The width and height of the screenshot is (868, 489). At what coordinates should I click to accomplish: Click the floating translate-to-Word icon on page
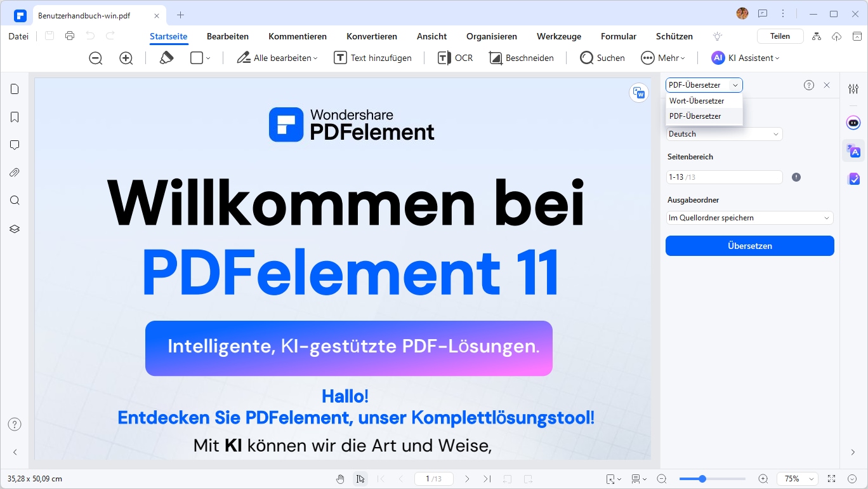639,93
